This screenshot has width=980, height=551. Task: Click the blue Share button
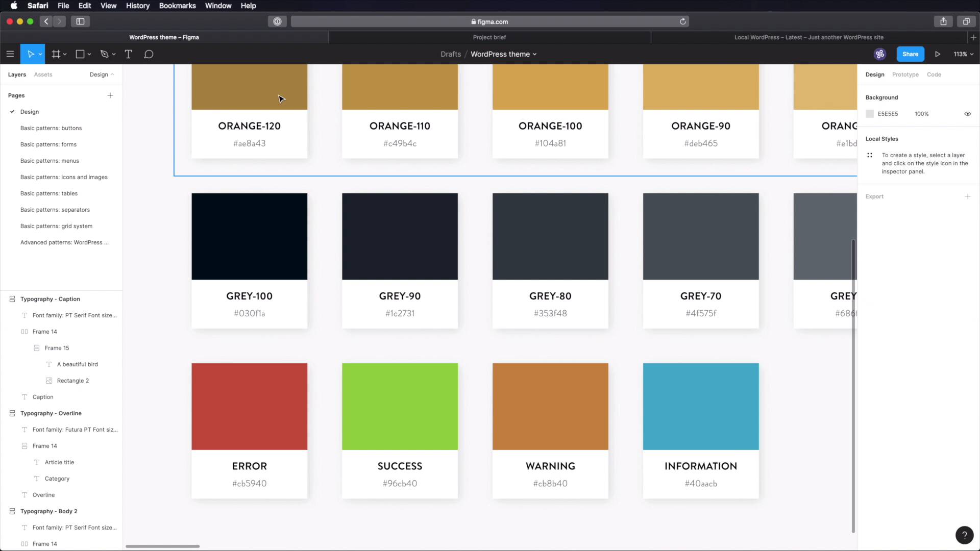pos(910,54)
